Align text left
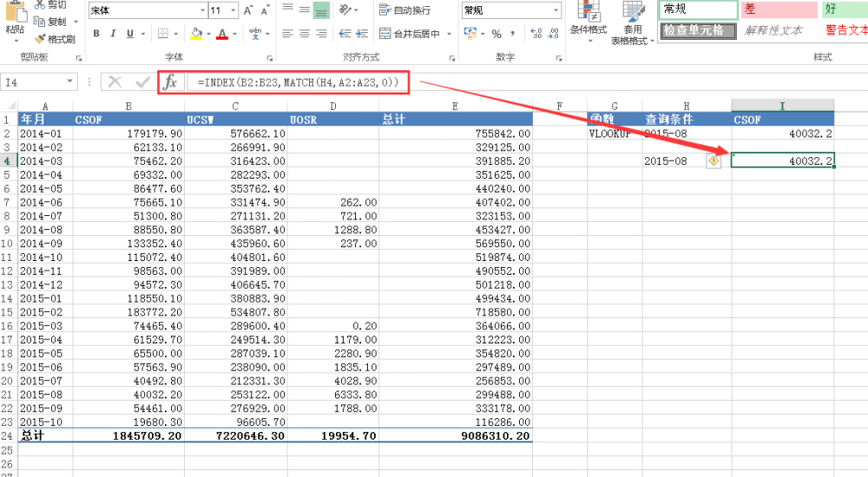The width and height of the screenshot is (868, 477). 287,34
